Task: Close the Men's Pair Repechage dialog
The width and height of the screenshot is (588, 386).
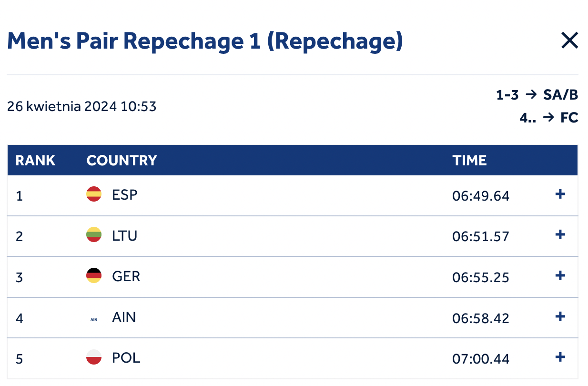Action: [569, 41]
